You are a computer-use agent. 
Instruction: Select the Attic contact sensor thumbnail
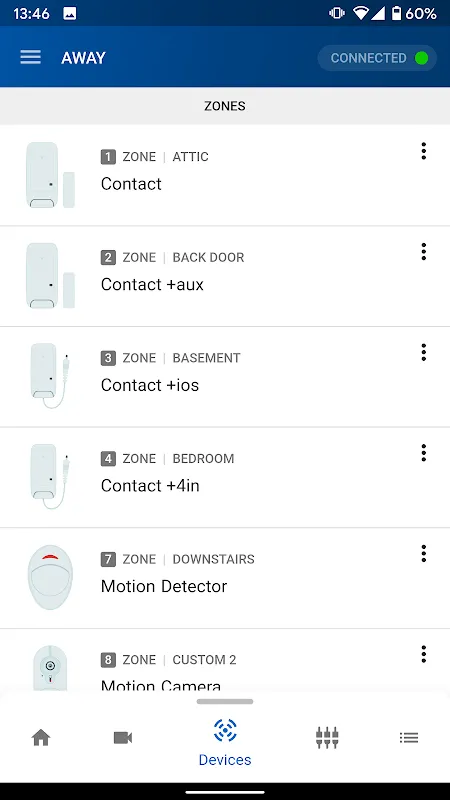pos(50,175)
